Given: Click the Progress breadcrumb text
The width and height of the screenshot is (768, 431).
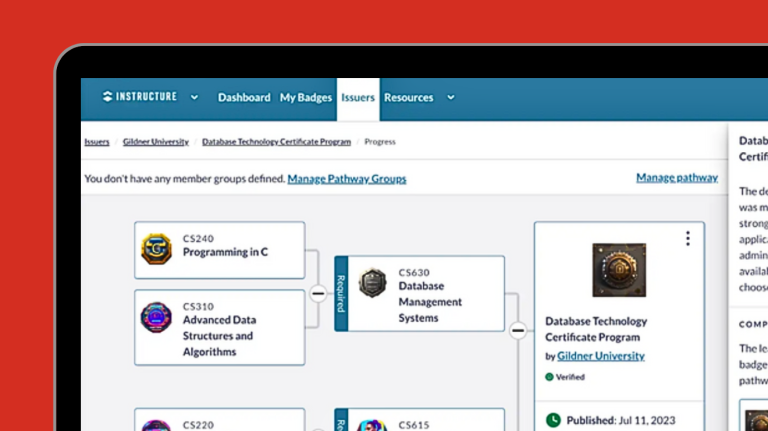Looking at the screenshot, I should point(380,142).
